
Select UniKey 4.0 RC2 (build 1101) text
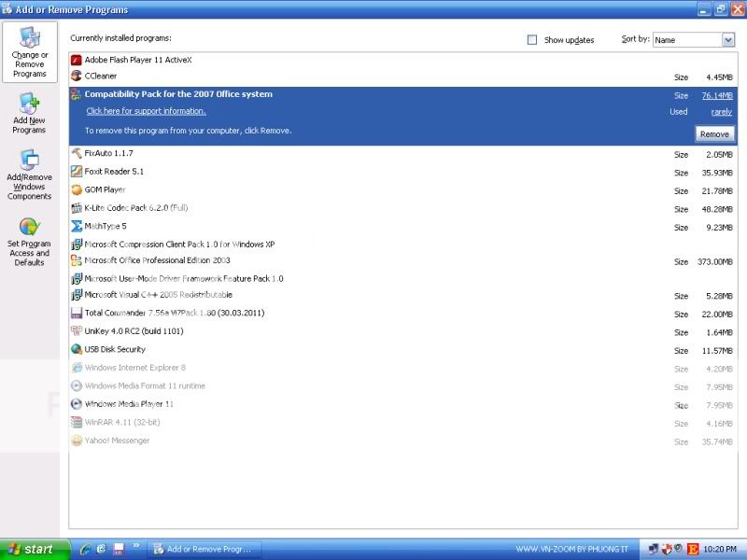[134, 331]
